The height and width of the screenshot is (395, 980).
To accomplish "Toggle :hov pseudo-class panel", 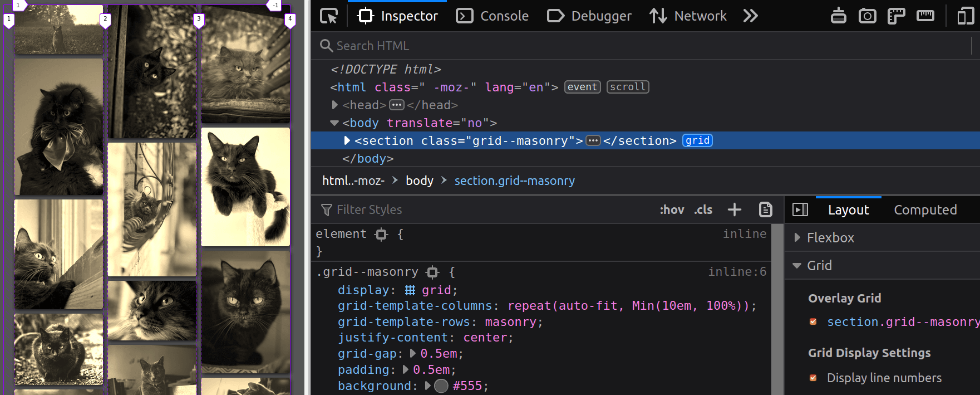I will (672, 209).
